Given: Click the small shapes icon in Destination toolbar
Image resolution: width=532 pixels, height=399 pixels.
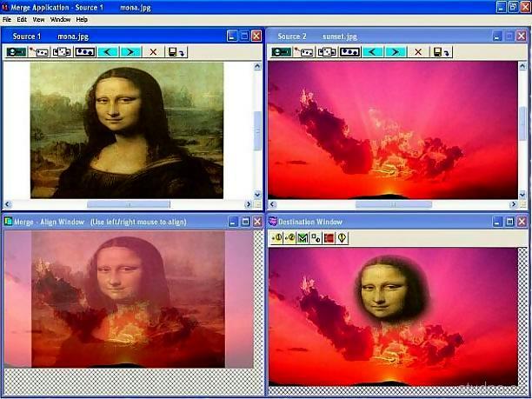Looking at the screenshot, I should tap(316, 238).
